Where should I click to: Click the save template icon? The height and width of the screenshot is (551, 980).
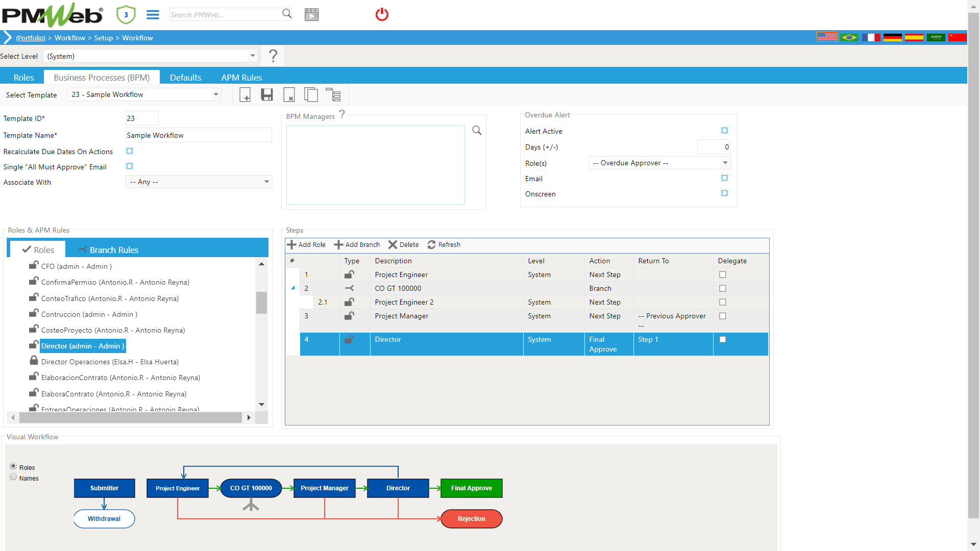[x=267, y=95]
